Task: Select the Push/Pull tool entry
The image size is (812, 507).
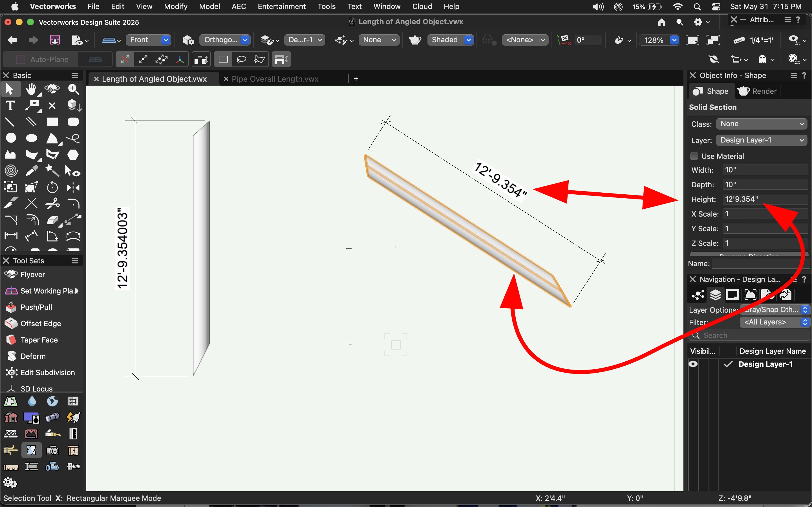Action: click(x=36, y=307)
